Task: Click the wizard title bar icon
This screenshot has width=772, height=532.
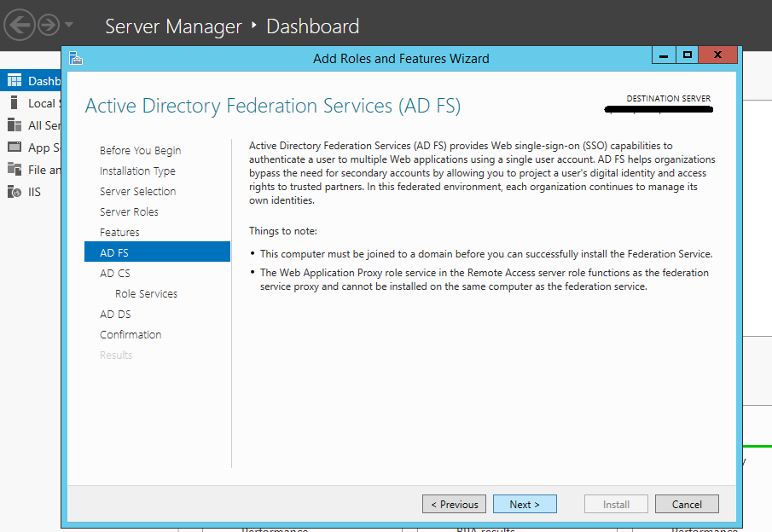Action: (x=76, y=58)
